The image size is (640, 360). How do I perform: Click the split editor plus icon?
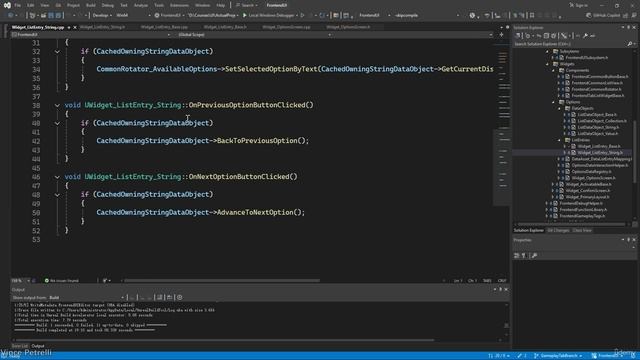tap(502, 35)
